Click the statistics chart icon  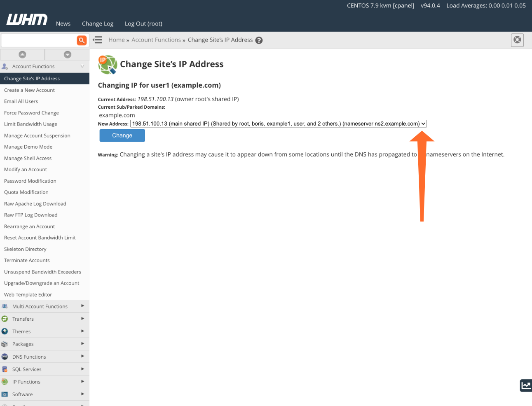coord(526,385)
